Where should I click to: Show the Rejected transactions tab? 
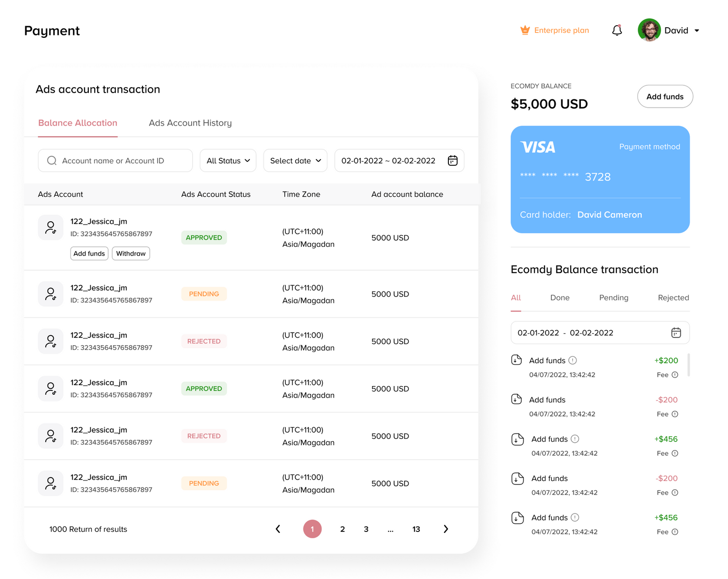click(x=673, y=298)
